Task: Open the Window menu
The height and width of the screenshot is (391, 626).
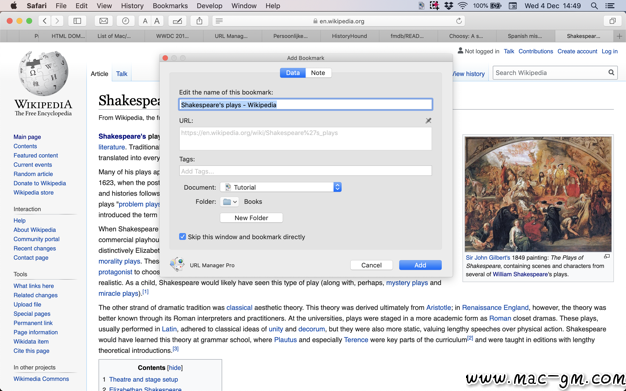Action: 244,6
